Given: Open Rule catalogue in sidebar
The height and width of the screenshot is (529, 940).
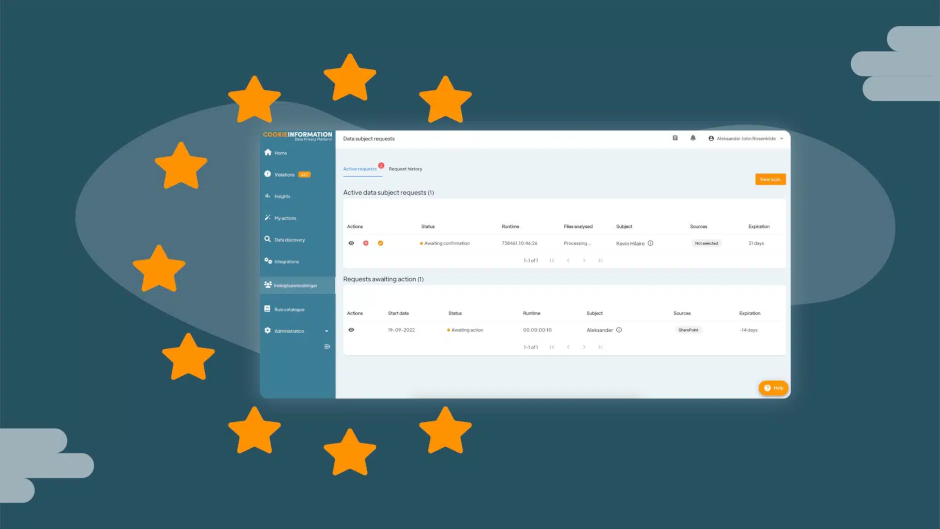Looking at the screenshot, I should coord(284,309).
